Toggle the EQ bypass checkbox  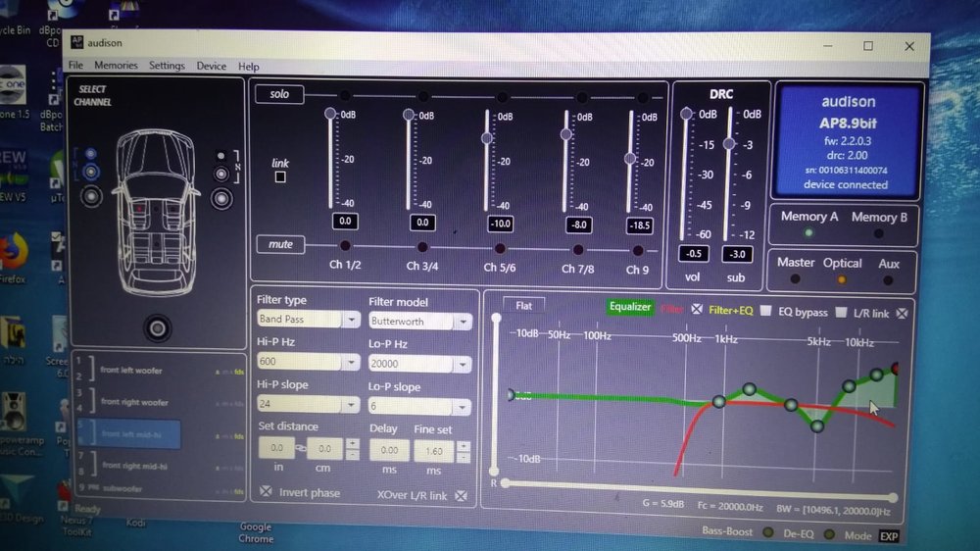[841, 312]
